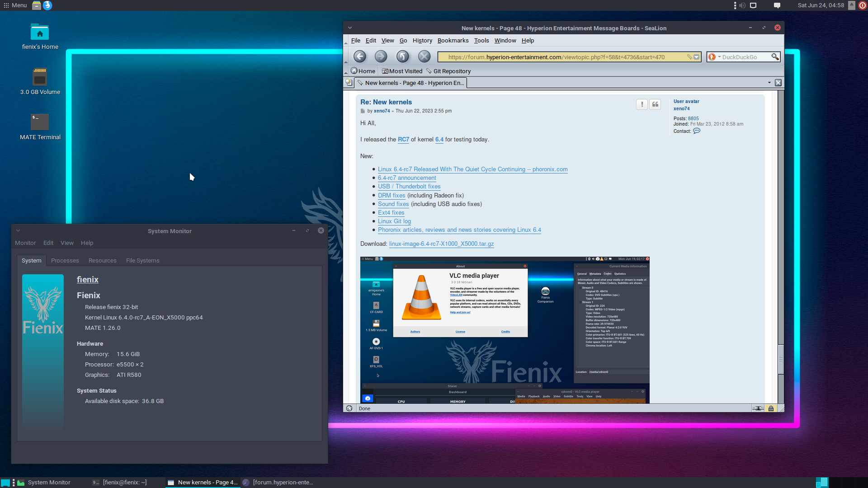Go back with the browser Back arrow
868x488 pixels.
pyautogui.click(x=359, y=56)
